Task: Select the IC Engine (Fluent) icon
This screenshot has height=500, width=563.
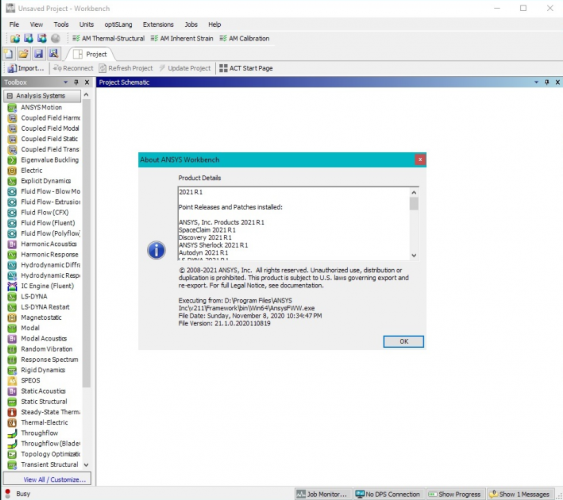Action: [12, 286]
